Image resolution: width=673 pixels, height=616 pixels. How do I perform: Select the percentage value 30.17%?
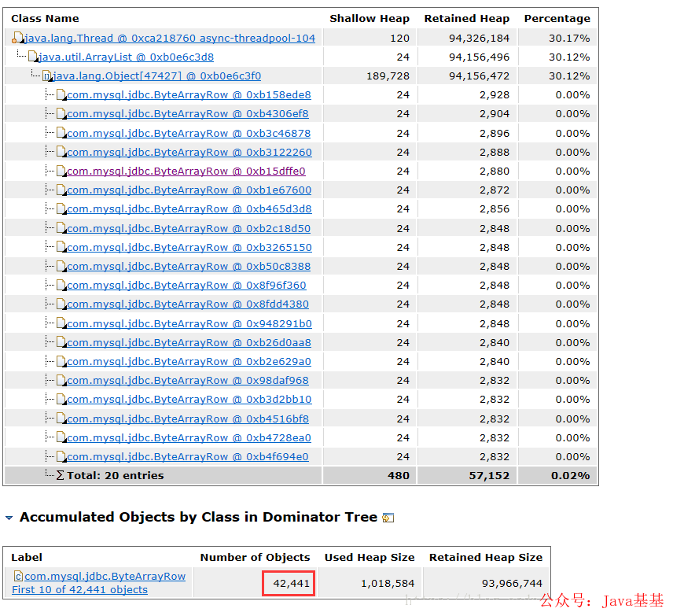coord(569,39)
